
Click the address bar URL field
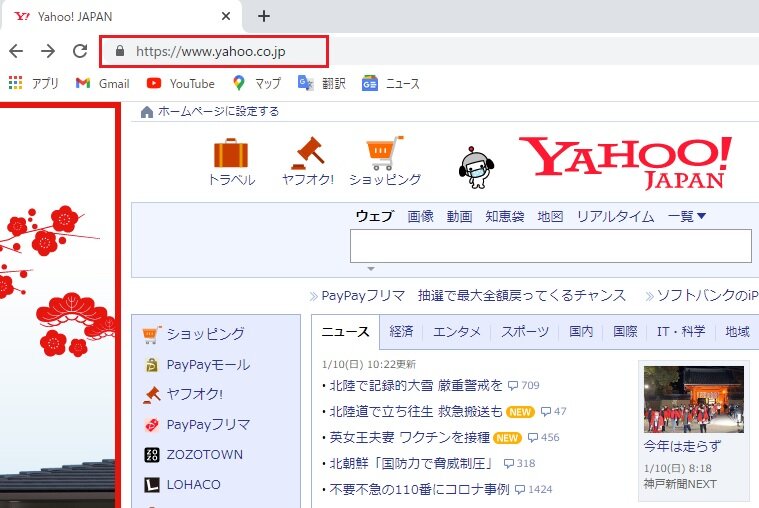coord(214,51)
